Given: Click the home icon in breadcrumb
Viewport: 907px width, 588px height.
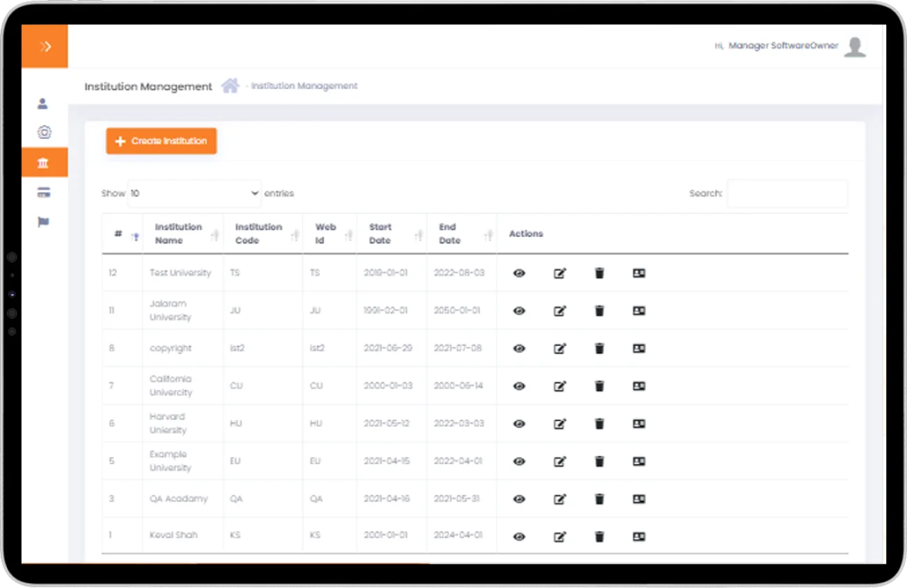Looking at the screenshot, I should pos(230,86).
